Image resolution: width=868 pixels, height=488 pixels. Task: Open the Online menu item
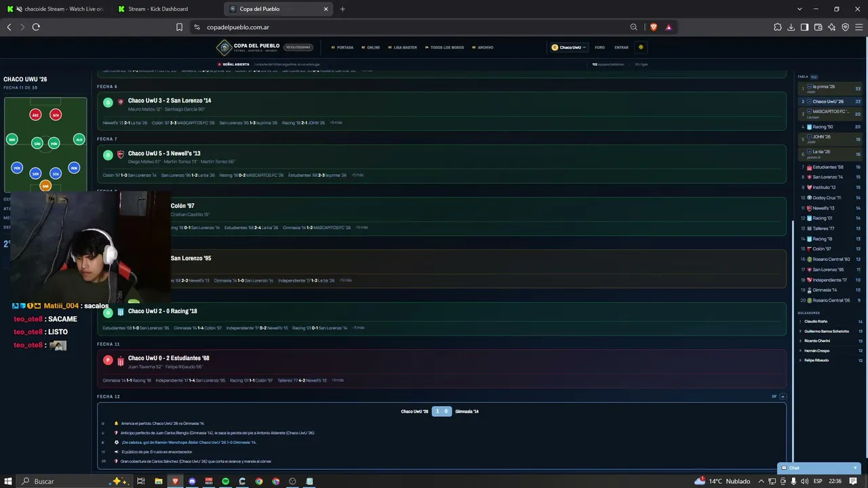pyautogui.click(x=371, y=47)
